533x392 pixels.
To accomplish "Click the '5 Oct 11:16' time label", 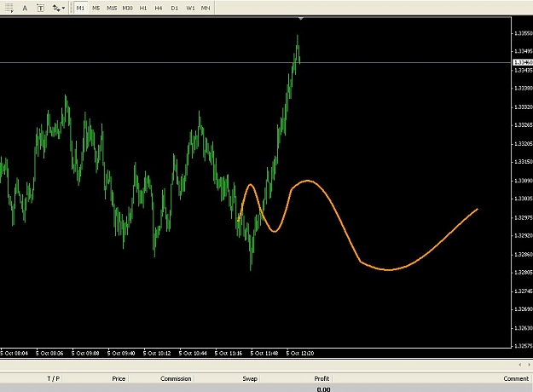I will [x=229, y=354].
